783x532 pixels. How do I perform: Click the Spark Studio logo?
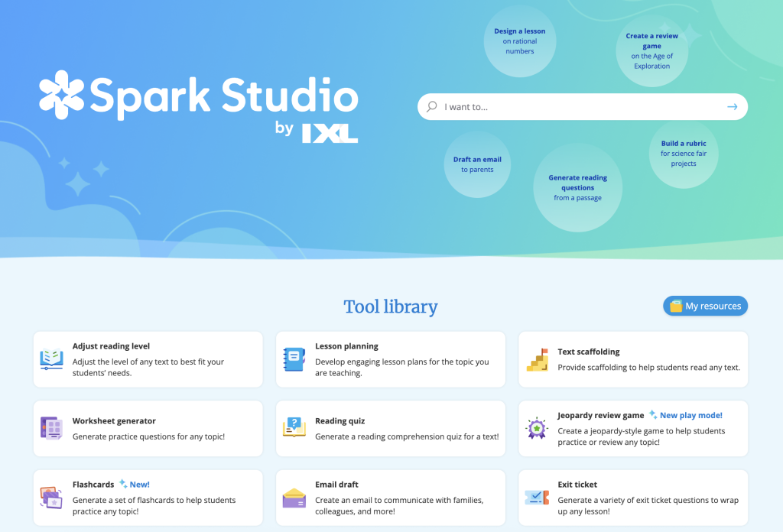point(199,105)
